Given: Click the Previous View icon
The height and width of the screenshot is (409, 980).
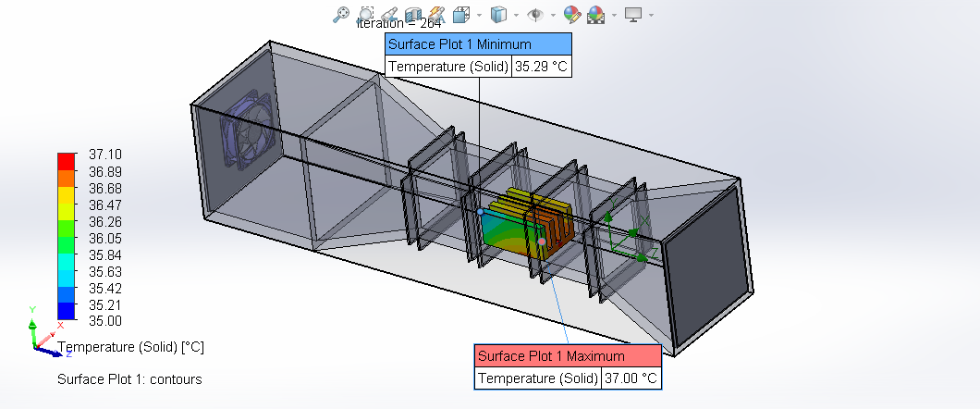Looking at the screenshot, I should pyautogui.click(x=389, y=15).
